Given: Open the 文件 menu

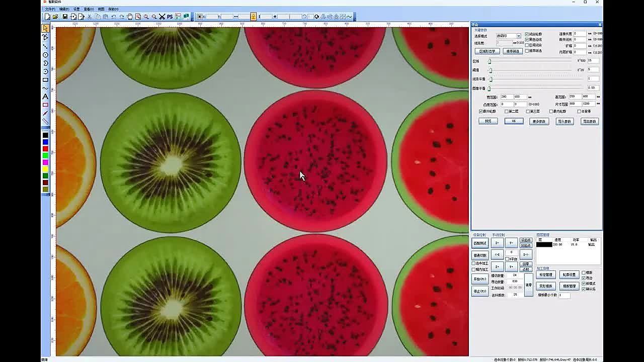Looking at the screenshot, I should coord(50,9).
